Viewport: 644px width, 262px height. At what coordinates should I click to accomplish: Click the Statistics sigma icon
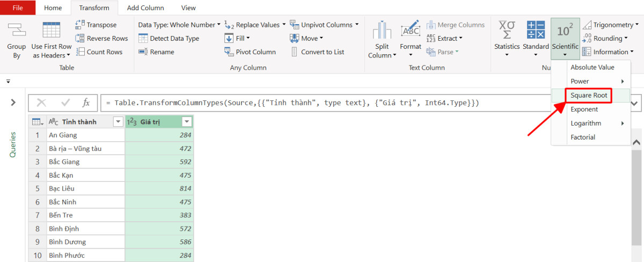[507, 30]
